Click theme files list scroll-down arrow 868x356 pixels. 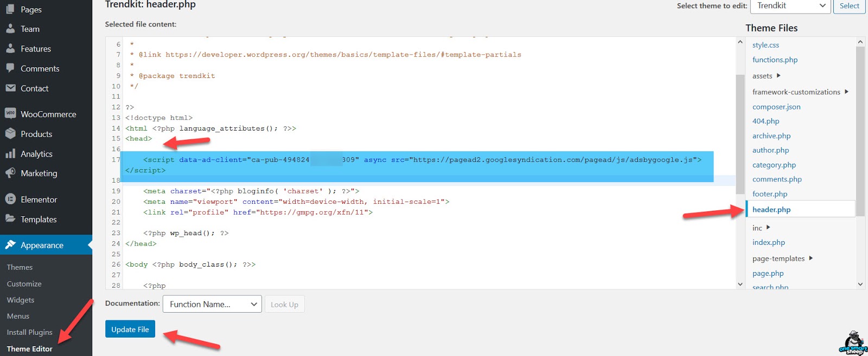tap(860, 284)
